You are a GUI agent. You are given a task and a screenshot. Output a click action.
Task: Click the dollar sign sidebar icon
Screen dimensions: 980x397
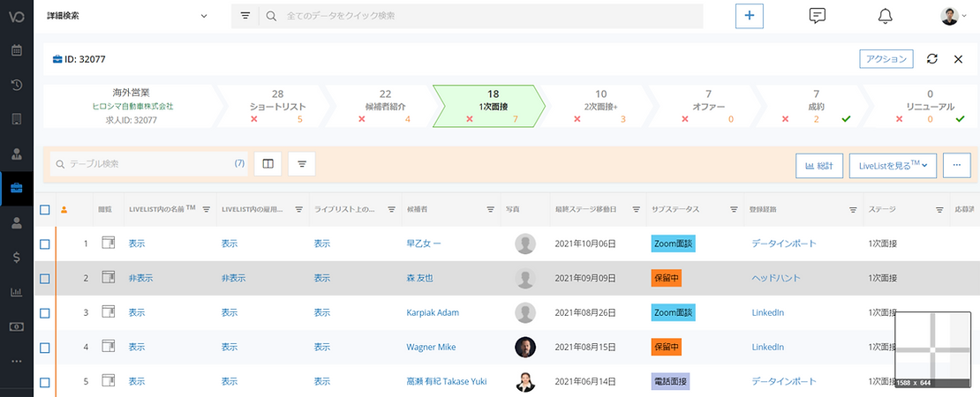click(x=16, y=258)
